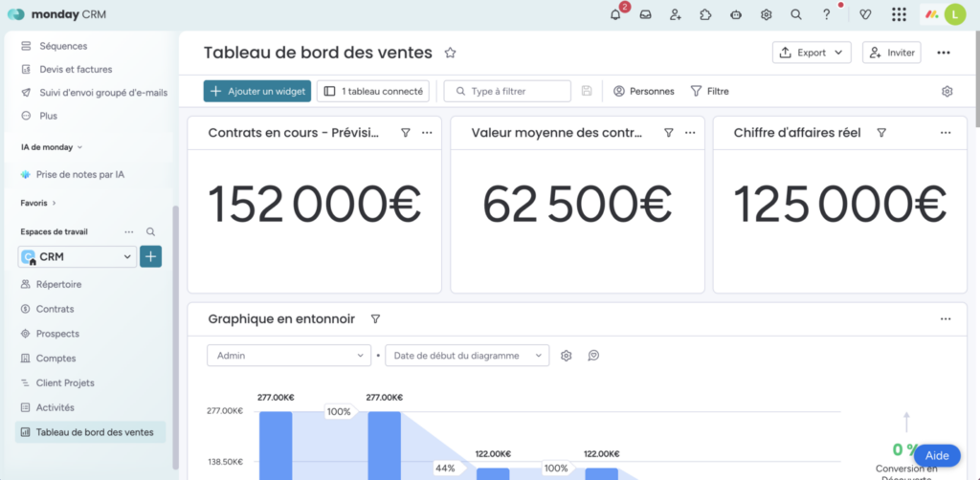Open the Admin dropdown in funnel chart
Image resolution: width=980 pixels, height=480 pixels.
pos(289,356)
